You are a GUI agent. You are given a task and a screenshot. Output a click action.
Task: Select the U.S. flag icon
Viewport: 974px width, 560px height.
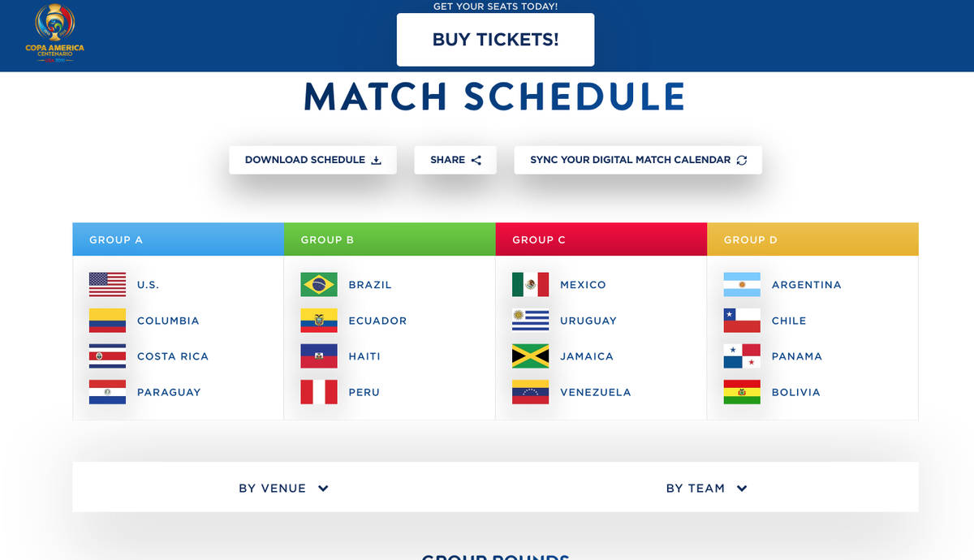107,285
